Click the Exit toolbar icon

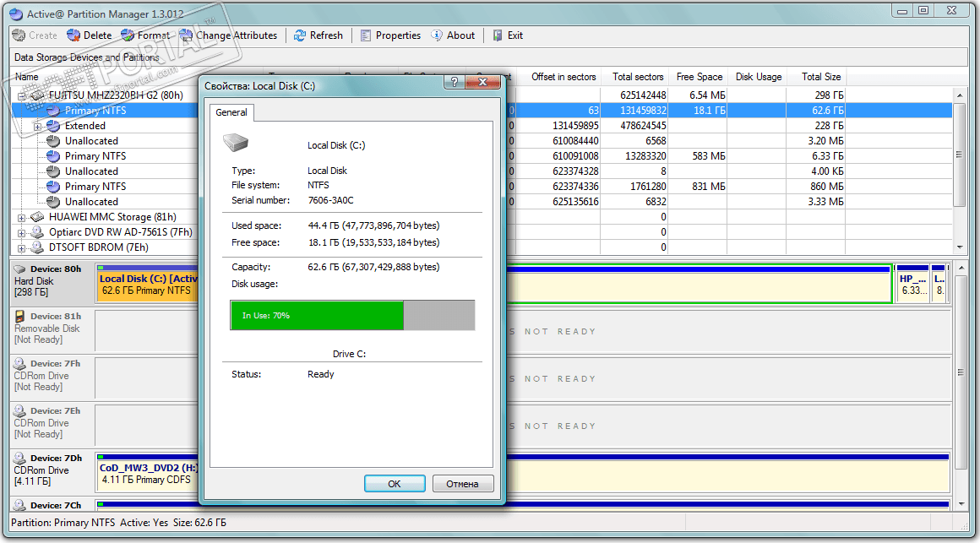498,35
